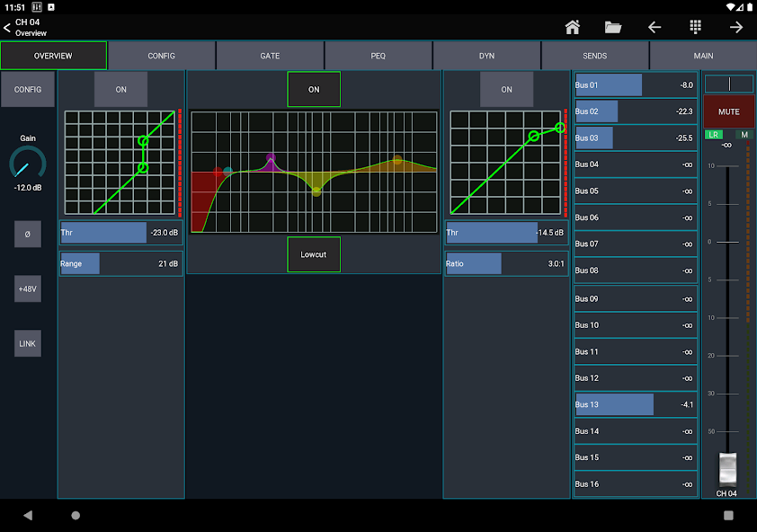Toggle the PEQ ON button
757x532 pixels.
point(314,89)
